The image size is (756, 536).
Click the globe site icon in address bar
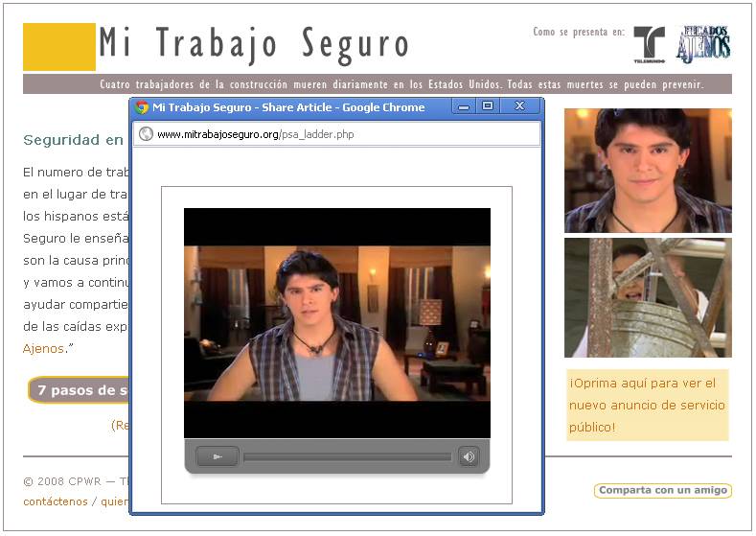point(146,134)
